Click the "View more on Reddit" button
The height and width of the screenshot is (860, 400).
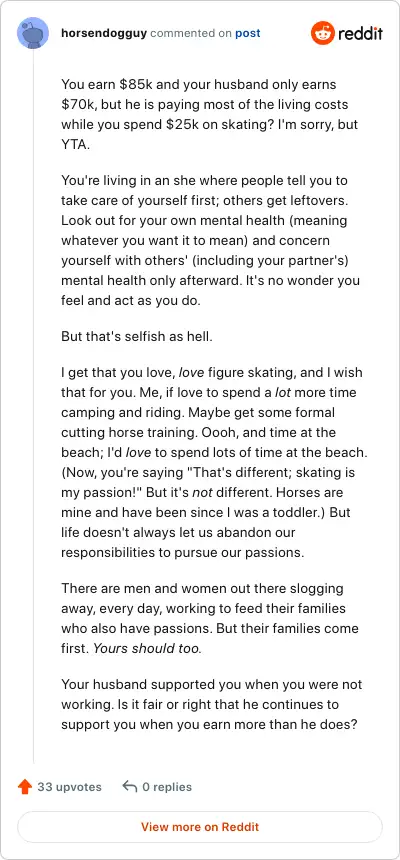pos(200,827)
